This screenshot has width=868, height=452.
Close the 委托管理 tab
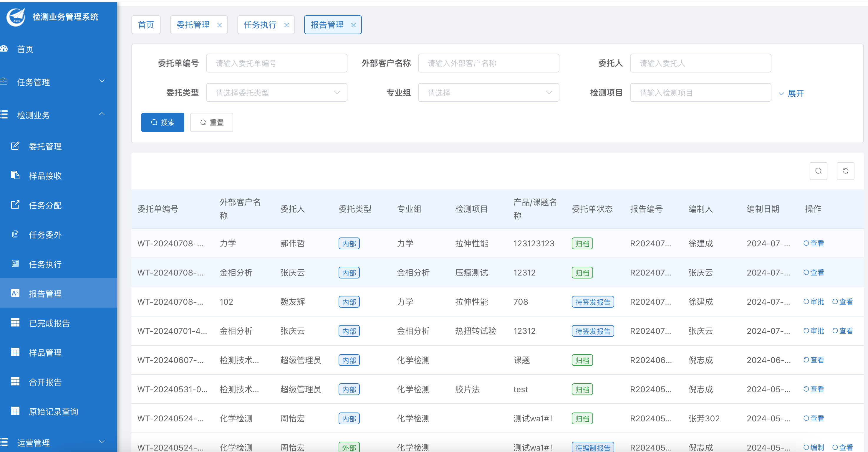[x=219, y=25]
